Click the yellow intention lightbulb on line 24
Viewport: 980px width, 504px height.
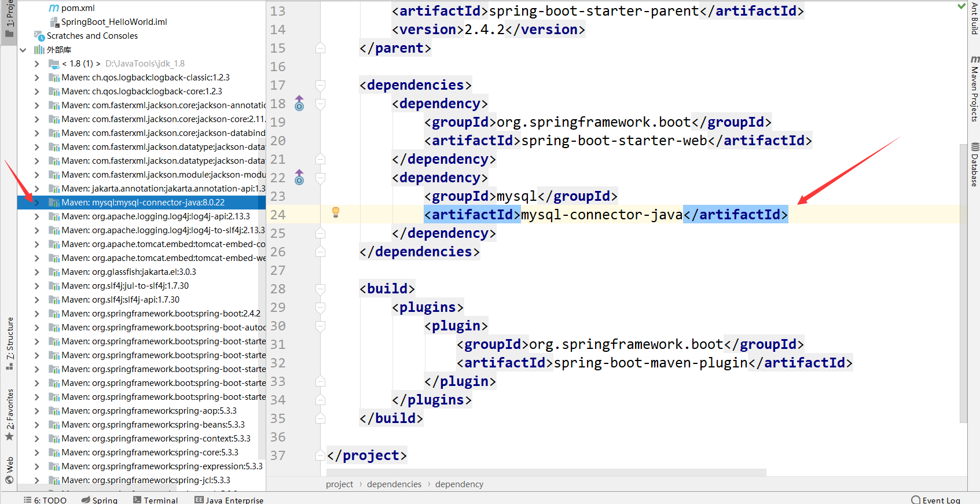336,212
